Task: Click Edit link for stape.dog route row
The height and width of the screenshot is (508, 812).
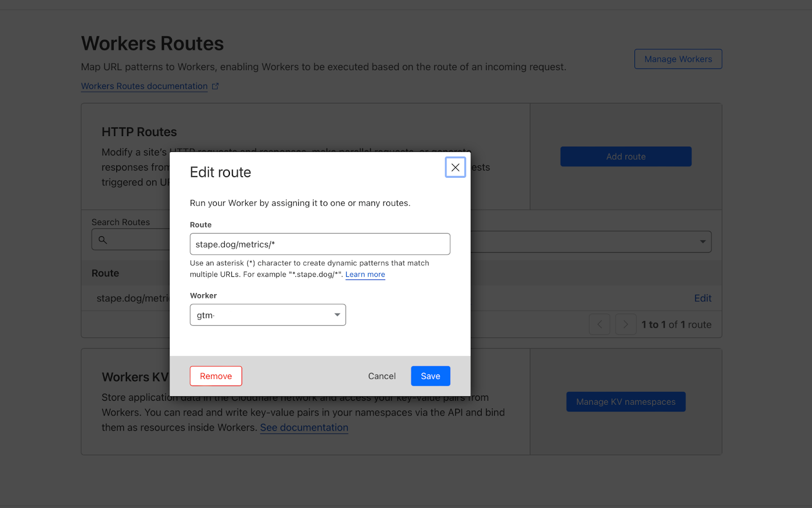Action: pos(703,298)
